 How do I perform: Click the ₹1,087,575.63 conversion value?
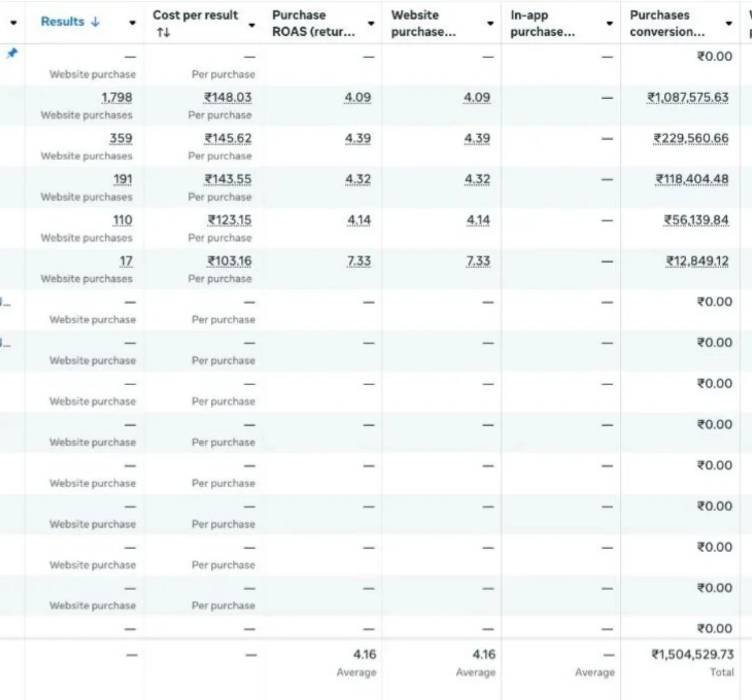click(687, 97)
